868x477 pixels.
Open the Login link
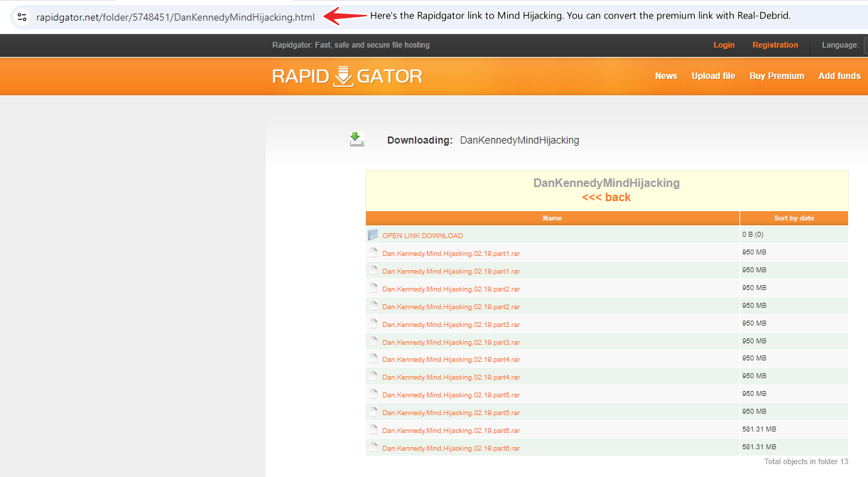coord(724,45)
